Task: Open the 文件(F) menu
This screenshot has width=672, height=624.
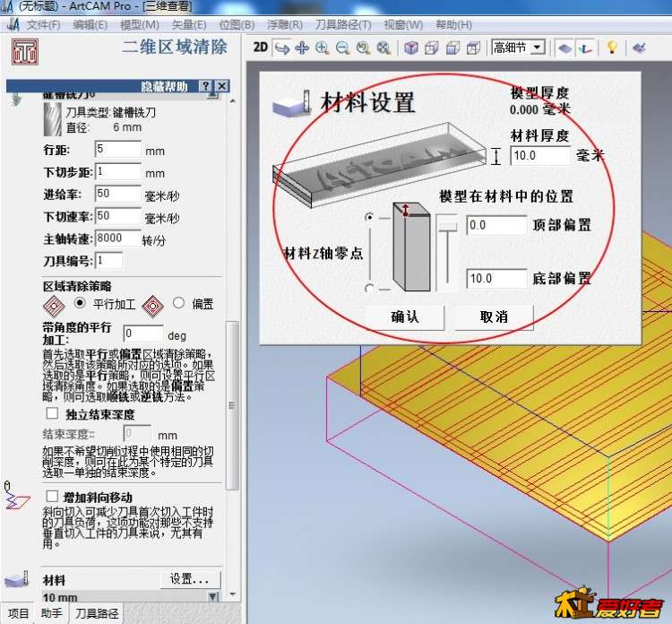Action: [43, 25]
